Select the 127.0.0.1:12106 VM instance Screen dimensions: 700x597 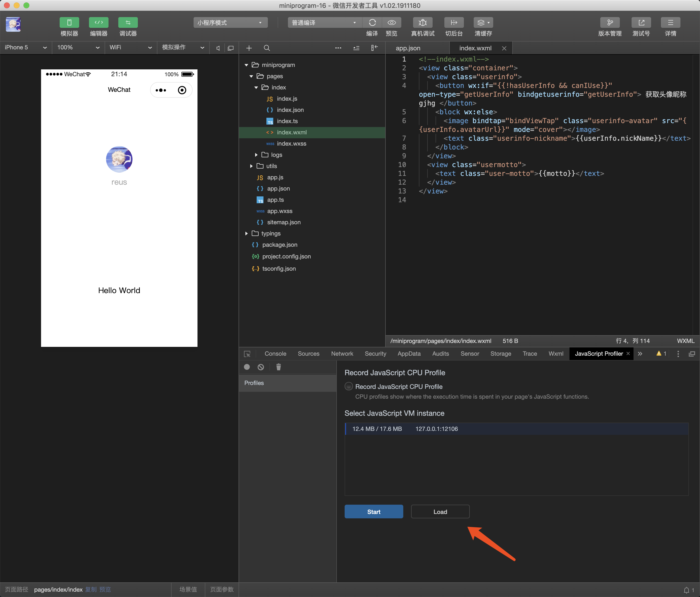(x=516, y=429)
